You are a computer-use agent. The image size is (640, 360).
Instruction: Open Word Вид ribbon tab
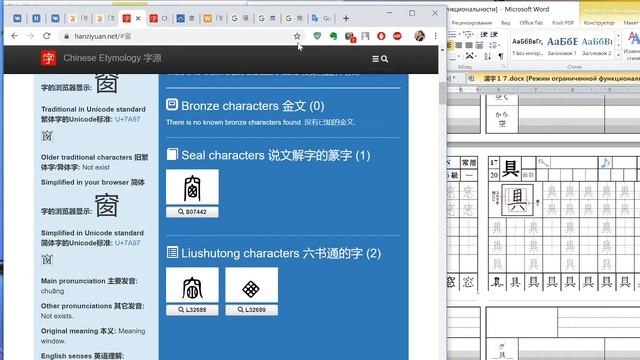506,23
